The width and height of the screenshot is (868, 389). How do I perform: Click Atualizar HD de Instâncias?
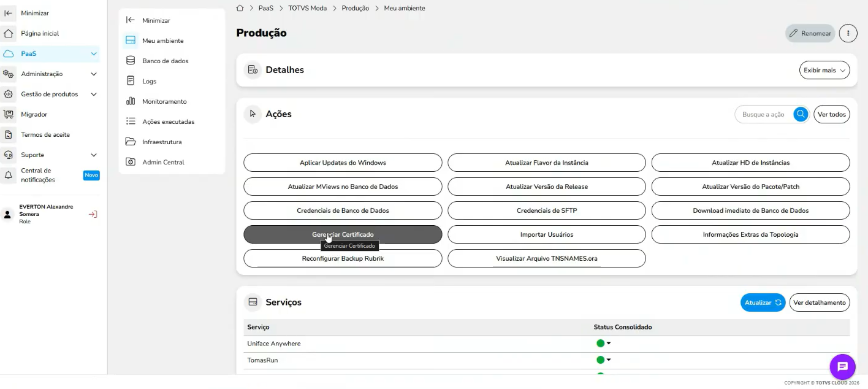tap(751, 163)
